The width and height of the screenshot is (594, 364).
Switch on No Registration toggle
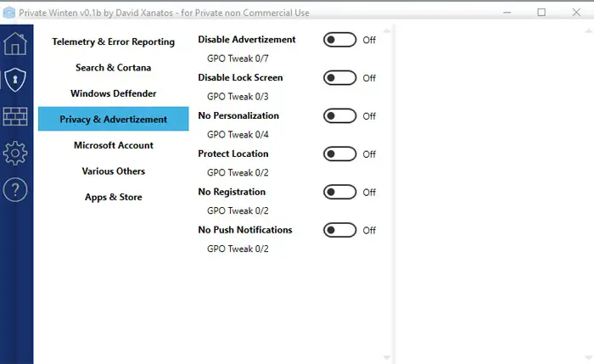[340, 192]
